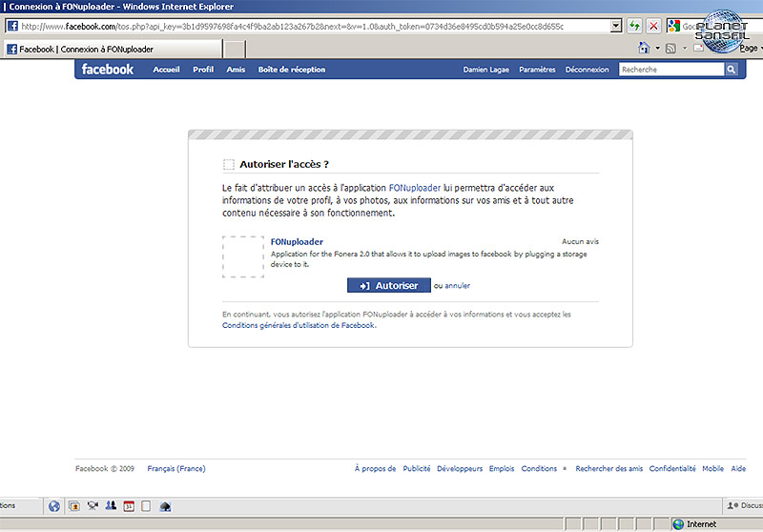
Task: Click the Internet security zone globe icon
Action: [x=678, y=524]
